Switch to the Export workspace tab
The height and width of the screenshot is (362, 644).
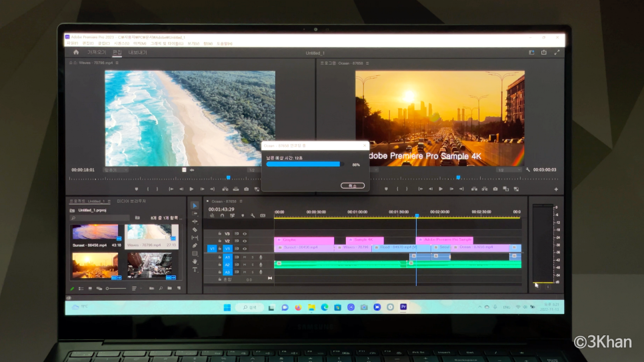click(x=137, y=52)
